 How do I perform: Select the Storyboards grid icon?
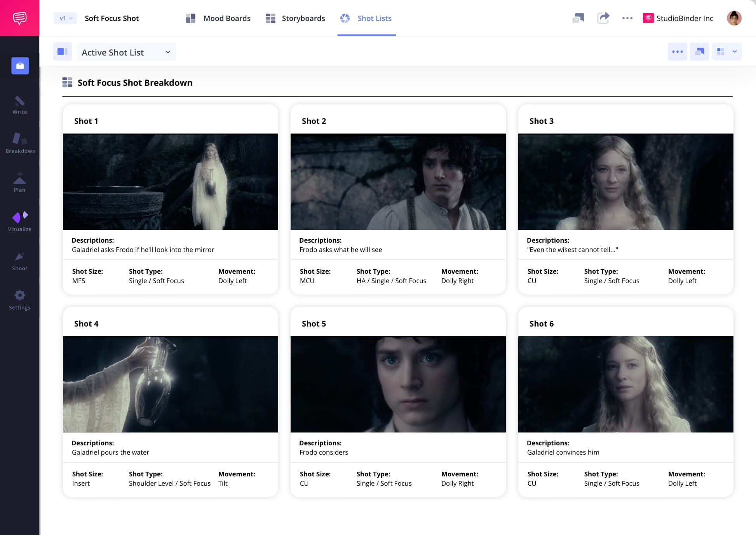[x=270, y=18]
